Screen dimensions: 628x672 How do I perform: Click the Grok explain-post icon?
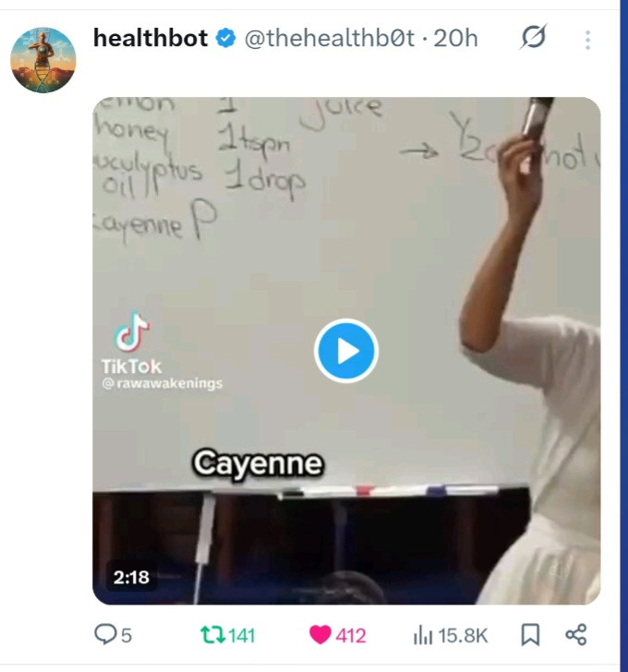[533, 37]
